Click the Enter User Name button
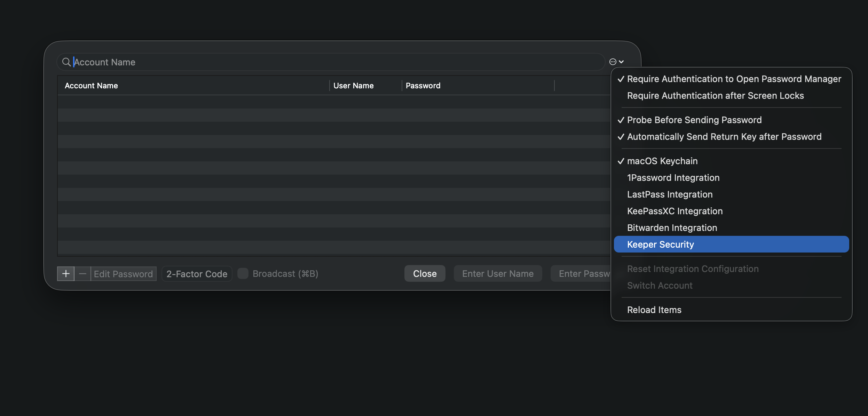 coord(497,274)
